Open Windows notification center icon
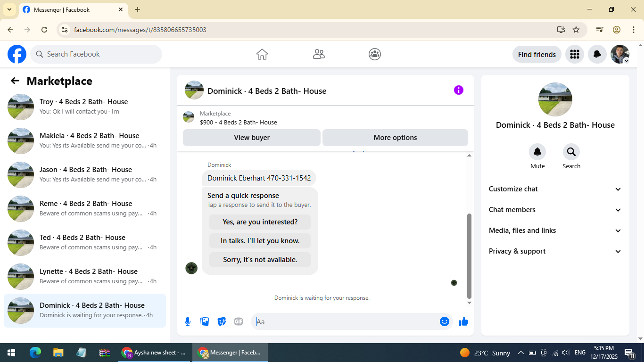 (x=630, y=353)
